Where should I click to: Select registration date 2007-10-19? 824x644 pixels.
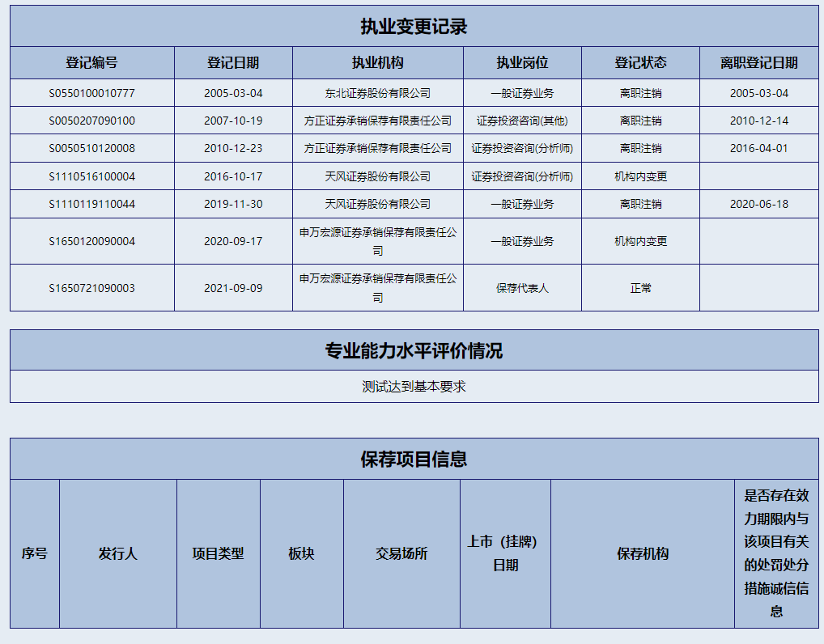pos(233,121)
